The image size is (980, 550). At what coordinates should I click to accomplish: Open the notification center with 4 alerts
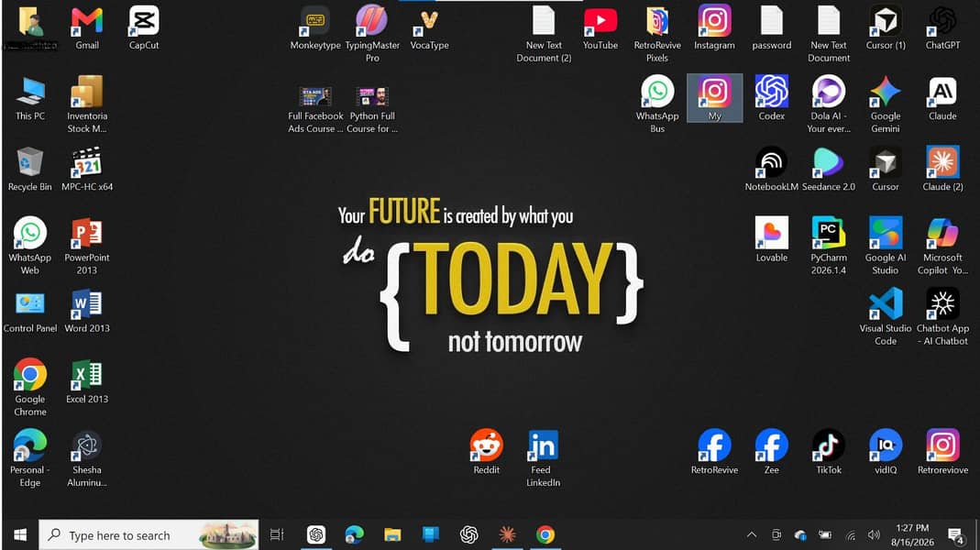[x=955, y=535]
